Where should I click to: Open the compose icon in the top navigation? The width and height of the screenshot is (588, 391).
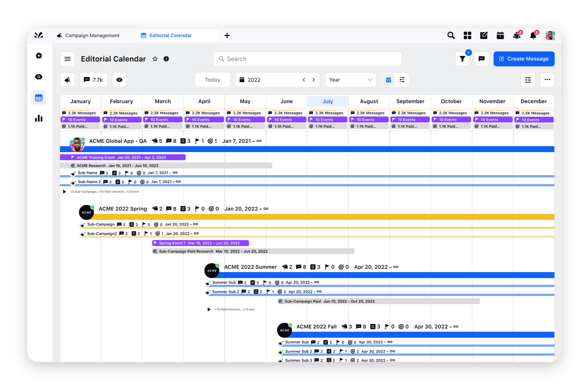tap(484, 35)
